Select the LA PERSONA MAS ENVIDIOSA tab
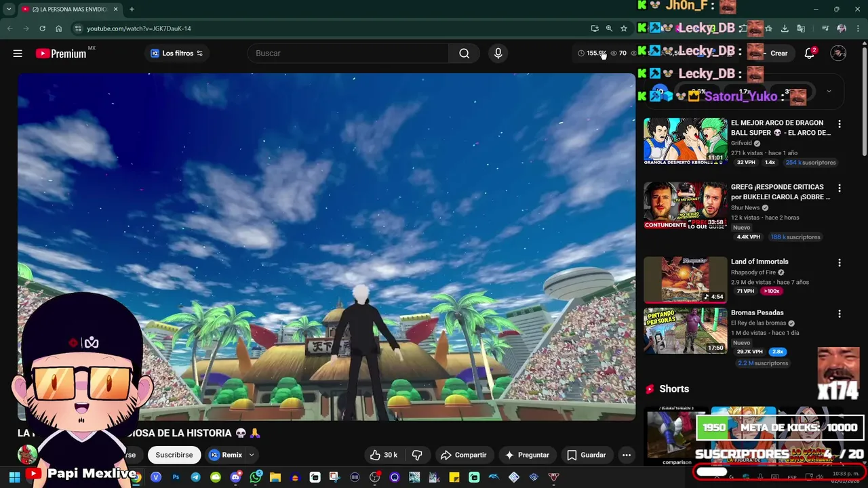The height and width of the screenshot is (488, 868). (x=70, y=9)
